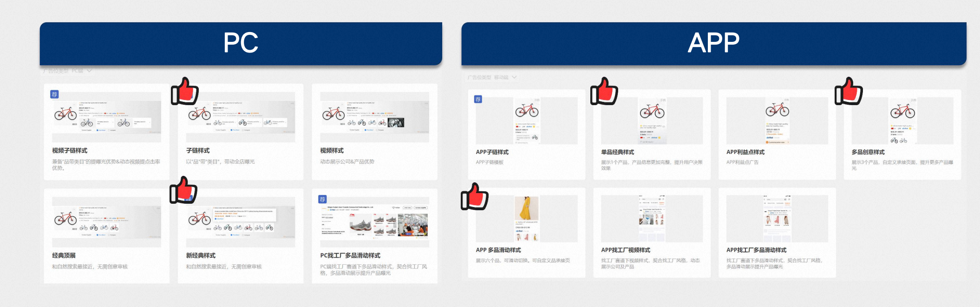This screenshot has width=980, height=307.
Task: Click the description under APP找工厂视频样式
Action: [x=650, y=264]
